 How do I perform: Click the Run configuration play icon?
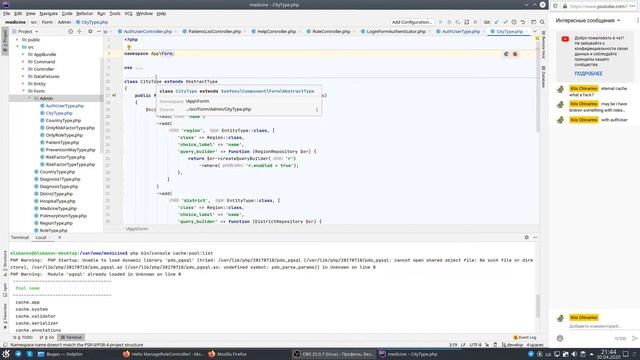[440, 22]
